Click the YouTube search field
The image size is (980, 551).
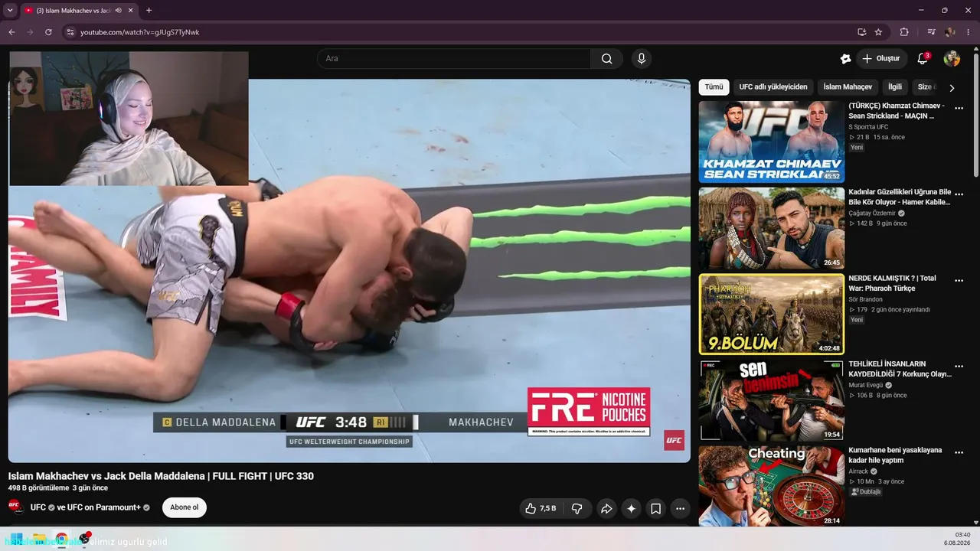click(454, 59)
